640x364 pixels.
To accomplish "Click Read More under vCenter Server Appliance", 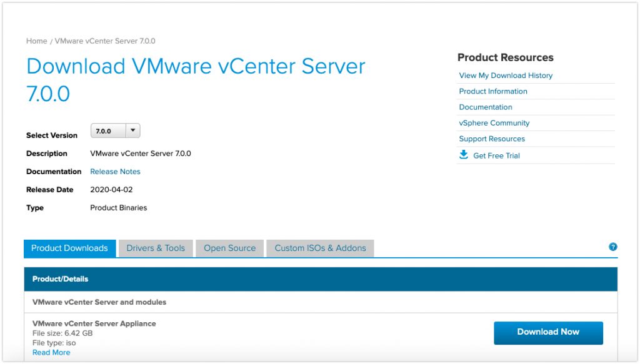I will (x=51, y=353).
